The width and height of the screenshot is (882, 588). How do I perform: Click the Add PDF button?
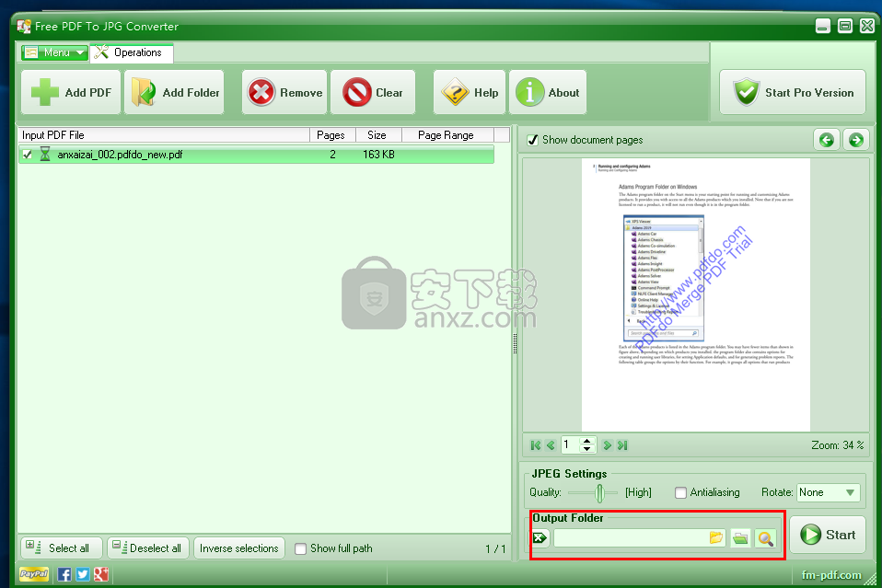[71, 92]
